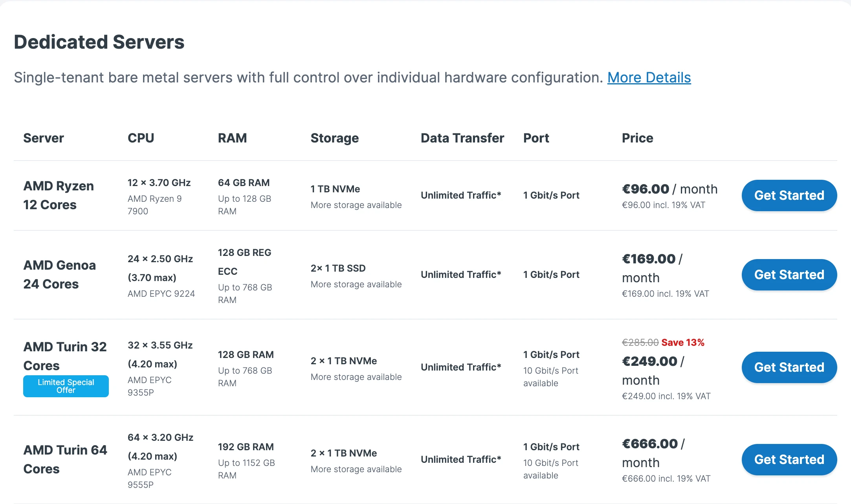851x504 pixels.
Task: Click the Data Transfer column header
Action: click(x=462, y=138)
